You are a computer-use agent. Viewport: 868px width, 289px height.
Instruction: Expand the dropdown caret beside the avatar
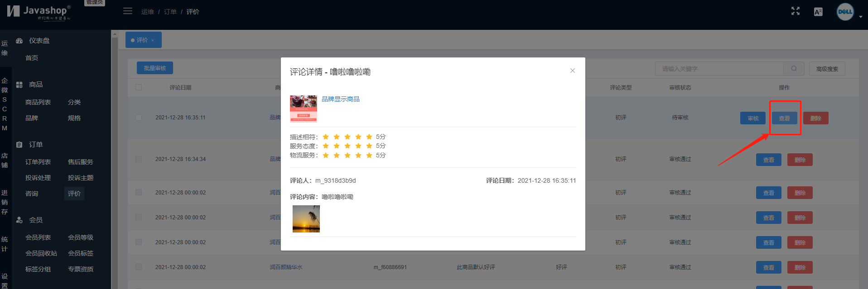click(x=861, y=17)
